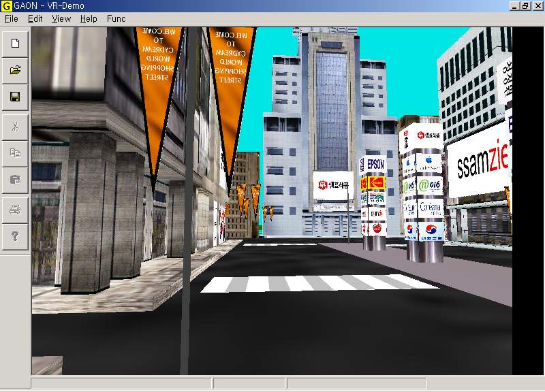Screen dimensions: 545x392
Task: Minimize the GAON VR-Demo window
Action: click(514, 6)
